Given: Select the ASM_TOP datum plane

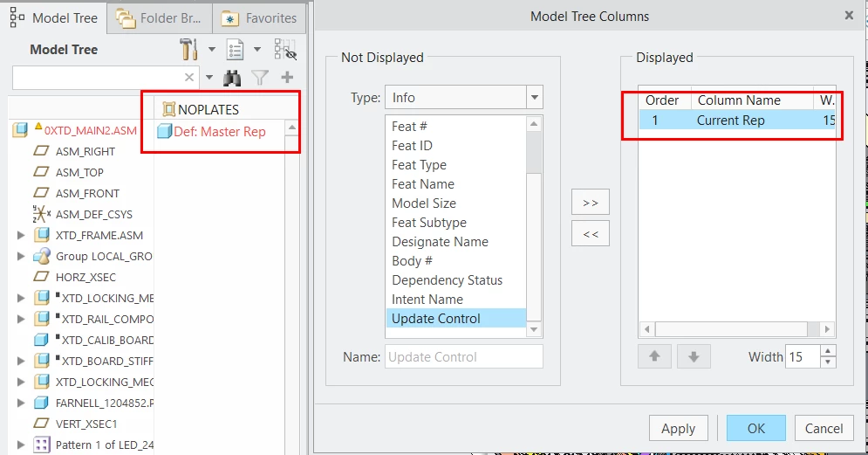Looking at the screenshot, I should 79,172.
